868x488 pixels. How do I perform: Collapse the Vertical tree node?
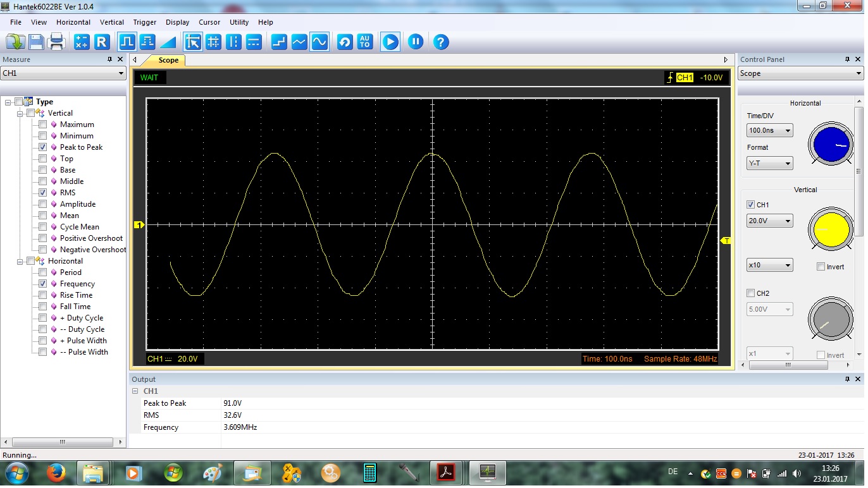[21, 113]
